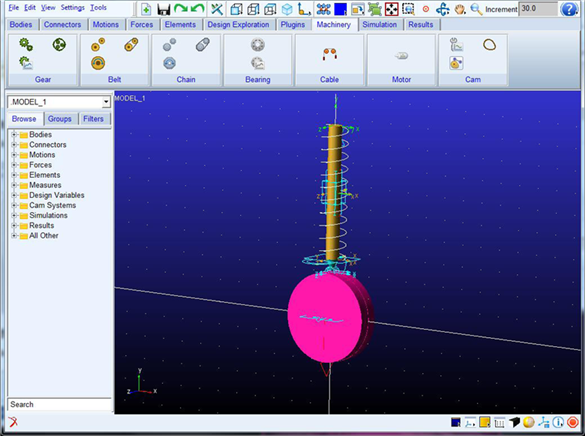Click the Motor creation icon
The height and width of the screenshot is (436, 585).
click(401, 56)
